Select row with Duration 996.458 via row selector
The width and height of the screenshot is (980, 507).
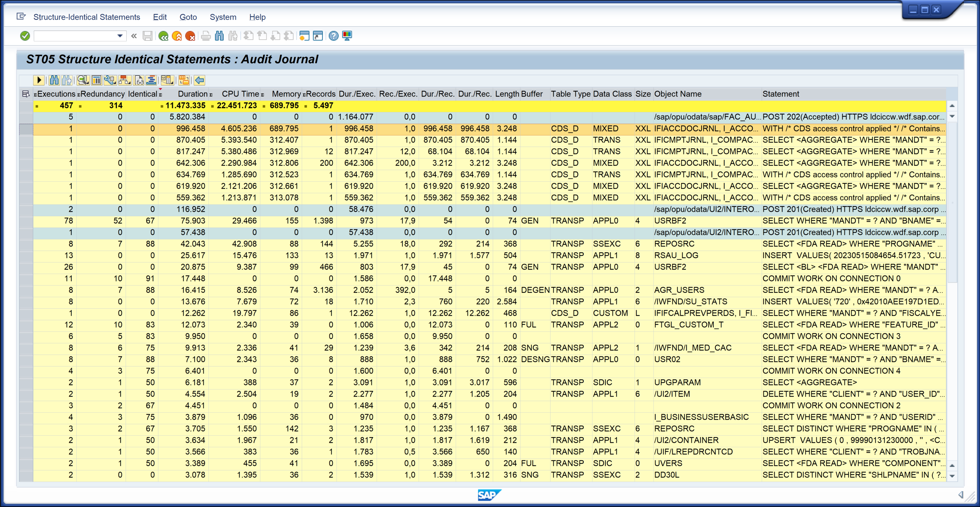click(x=26, y=129)
